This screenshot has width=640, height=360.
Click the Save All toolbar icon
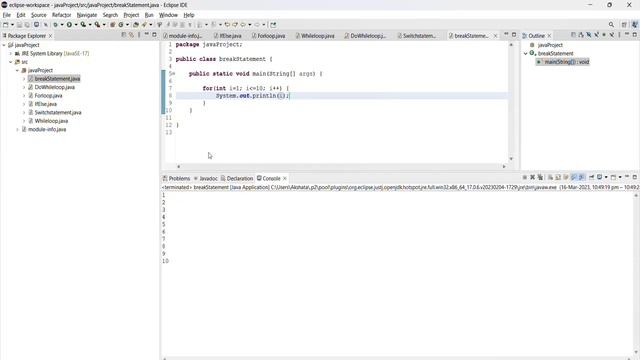point(27,24)
